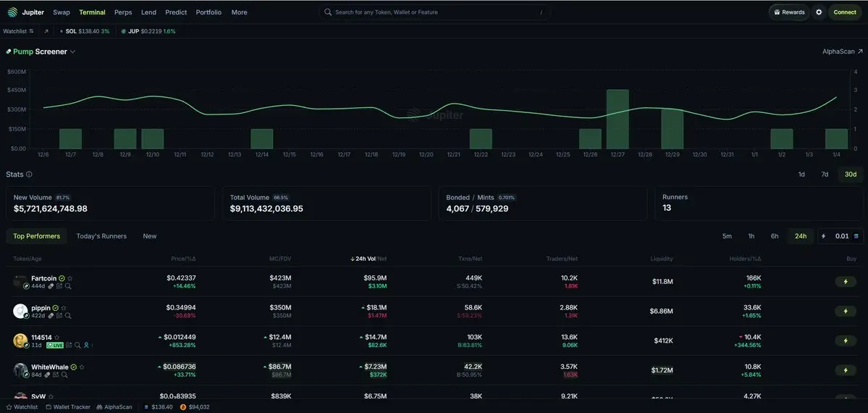Favorite pippin with the star
This screenshot has height=413, width=868.
point(64,308)
